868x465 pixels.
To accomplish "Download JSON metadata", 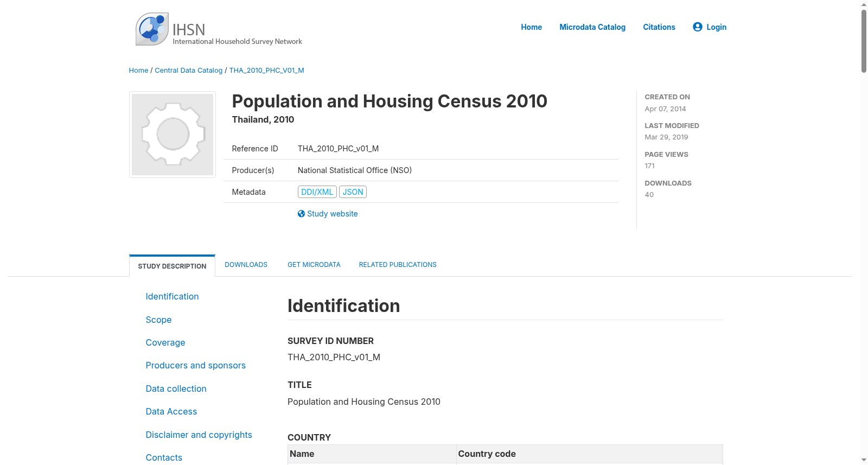I will pos(353,192).
